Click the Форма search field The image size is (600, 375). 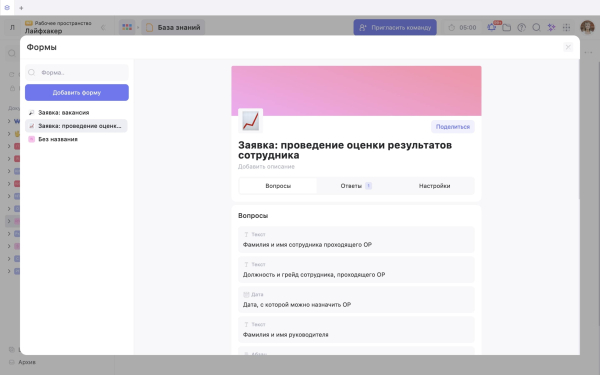coord(77,72)
